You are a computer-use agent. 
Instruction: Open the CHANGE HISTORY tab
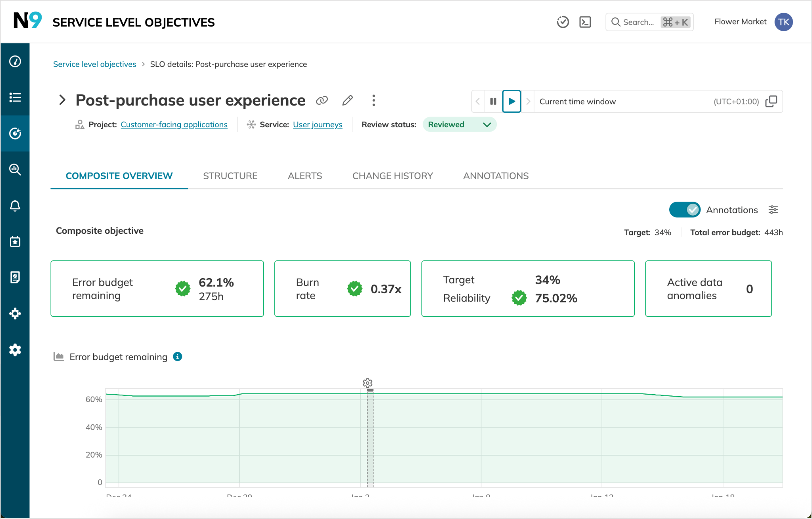pyautogui.click(x=393, y=176)
